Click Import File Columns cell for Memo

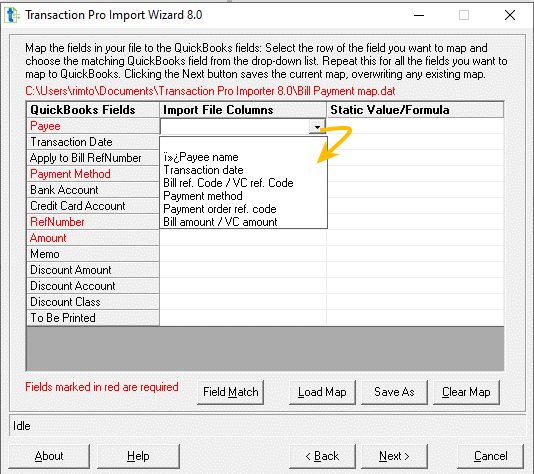(x=243, y=254)
